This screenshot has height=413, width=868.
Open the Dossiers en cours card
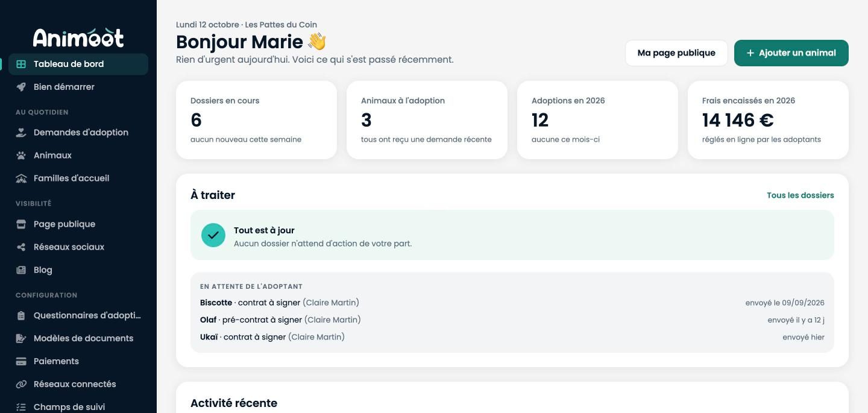tap(256, 120)
